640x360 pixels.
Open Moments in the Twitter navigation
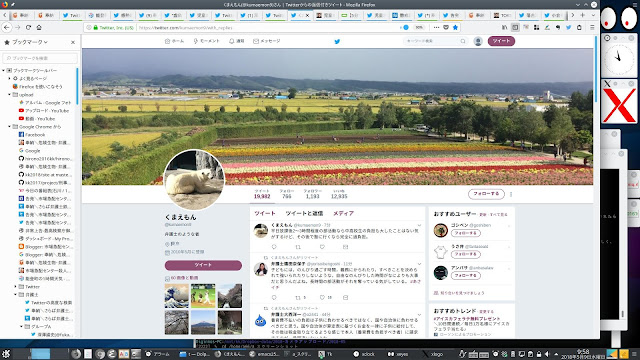click(x=207, y=41)
